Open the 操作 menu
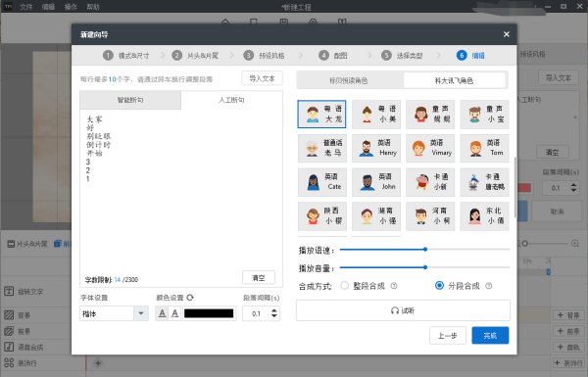The width and height of the screenshot is (588, 377). (71, 7)
